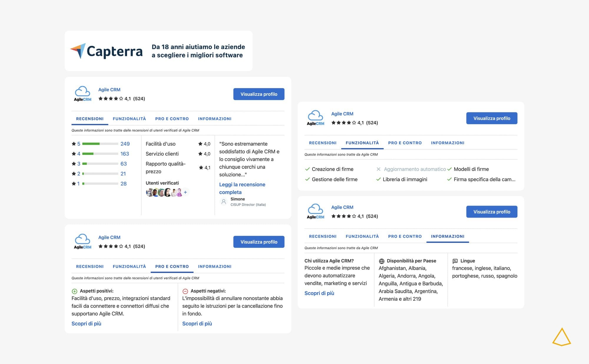Screen dimensions: 589x364
Task: Click Visualizza profilo in the Funzionalità card
Action: [x=492, y=118]
